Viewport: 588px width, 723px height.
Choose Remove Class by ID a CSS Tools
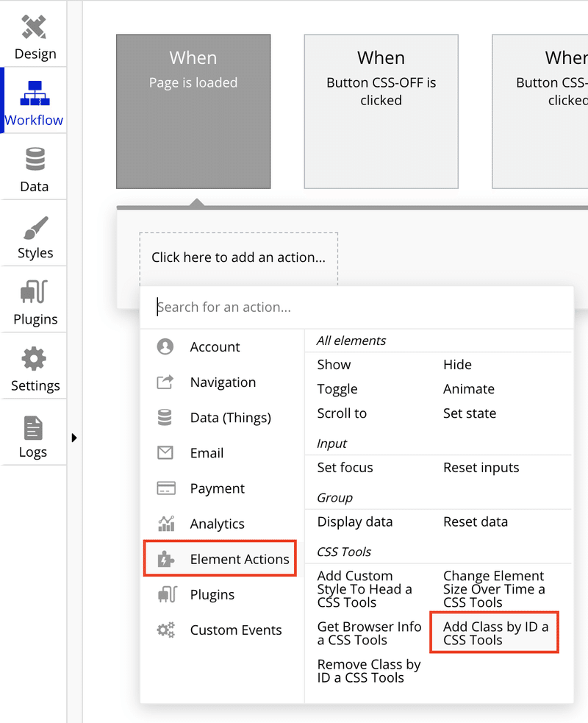pyautogui.click(x=369, y=671)
